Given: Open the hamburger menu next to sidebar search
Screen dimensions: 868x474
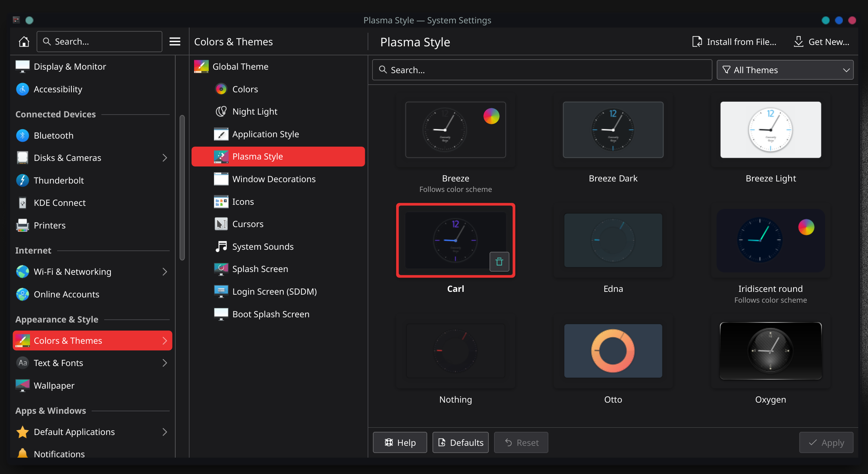Looking at the screenshot, I should [x=175, y=41].
